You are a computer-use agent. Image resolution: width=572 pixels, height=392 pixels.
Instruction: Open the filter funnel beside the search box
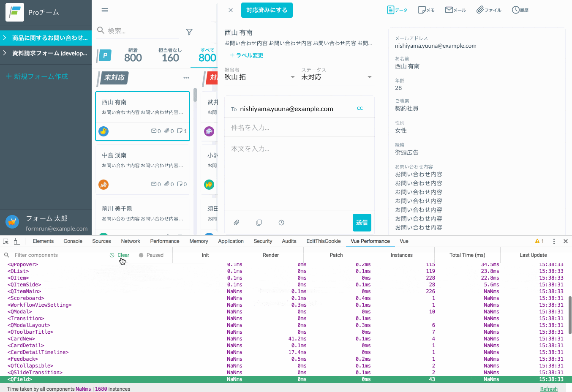point(189,31)
